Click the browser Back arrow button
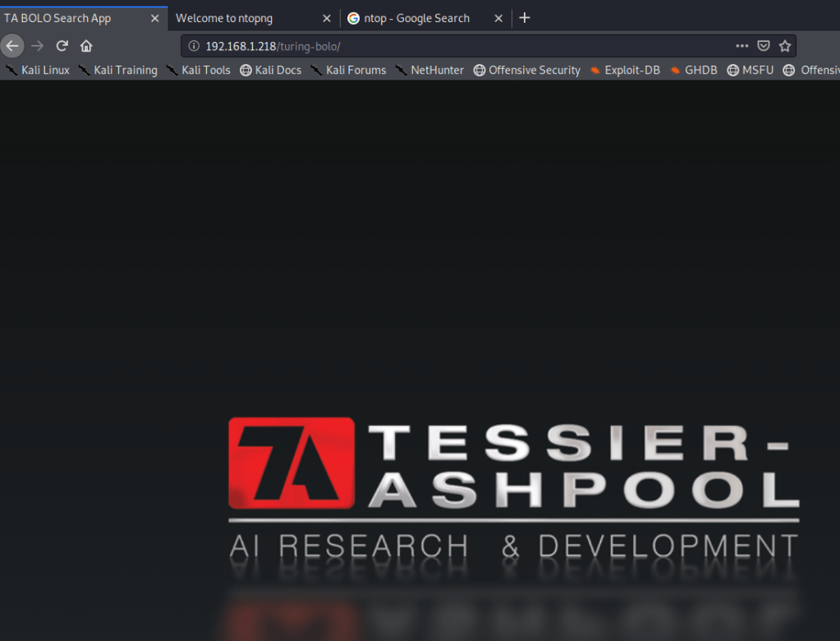 point(12,46)
